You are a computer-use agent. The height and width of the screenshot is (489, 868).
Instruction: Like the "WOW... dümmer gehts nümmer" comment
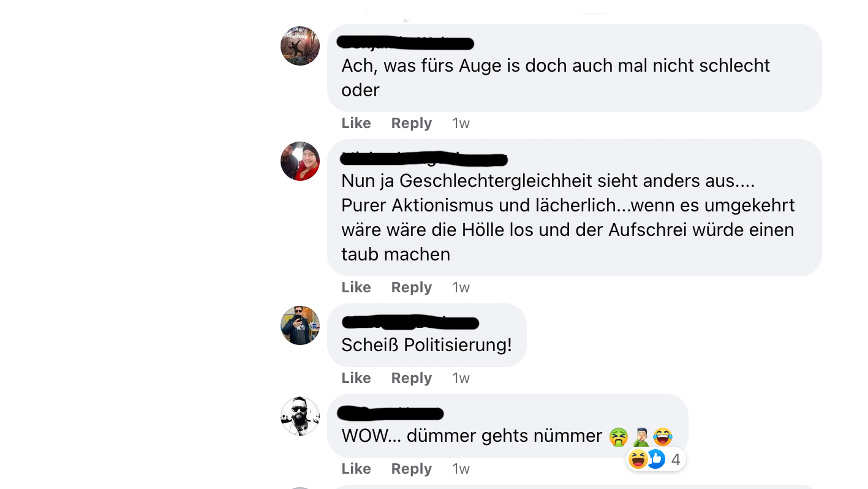[x=356, y=469]
